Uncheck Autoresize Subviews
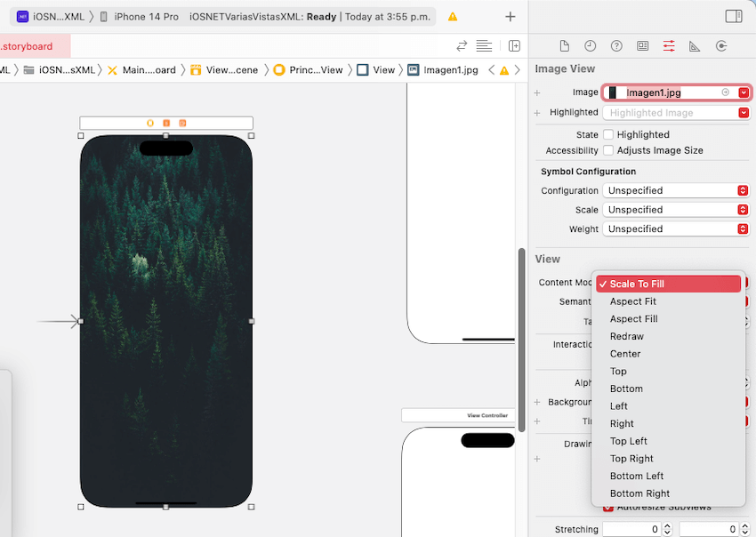Viewport: 756px width, 537px height. click(x=608, y=507)
